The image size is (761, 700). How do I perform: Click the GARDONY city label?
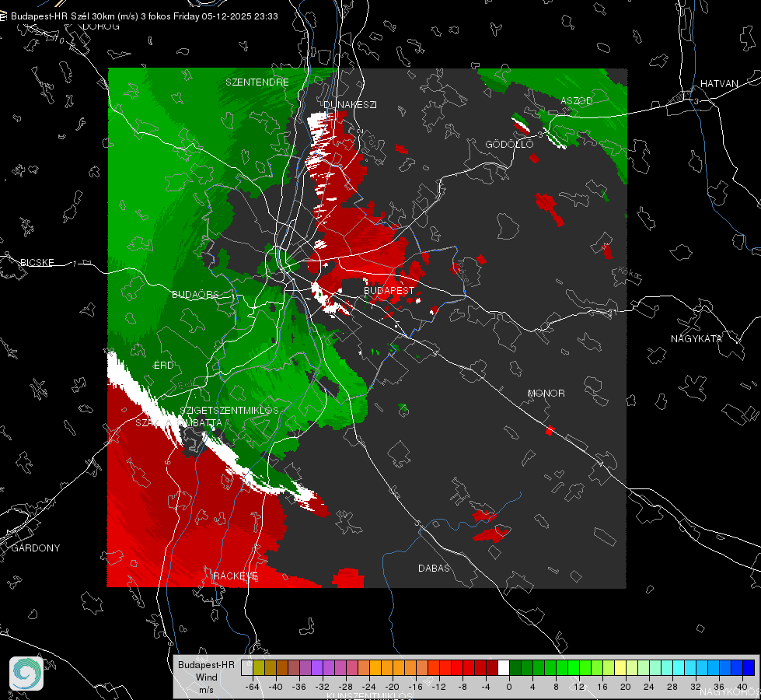[36, 548]
